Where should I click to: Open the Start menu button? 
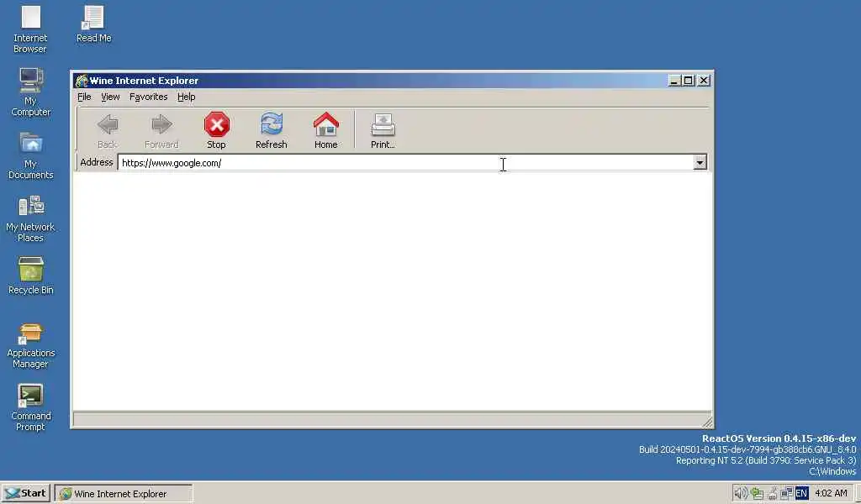26,493
